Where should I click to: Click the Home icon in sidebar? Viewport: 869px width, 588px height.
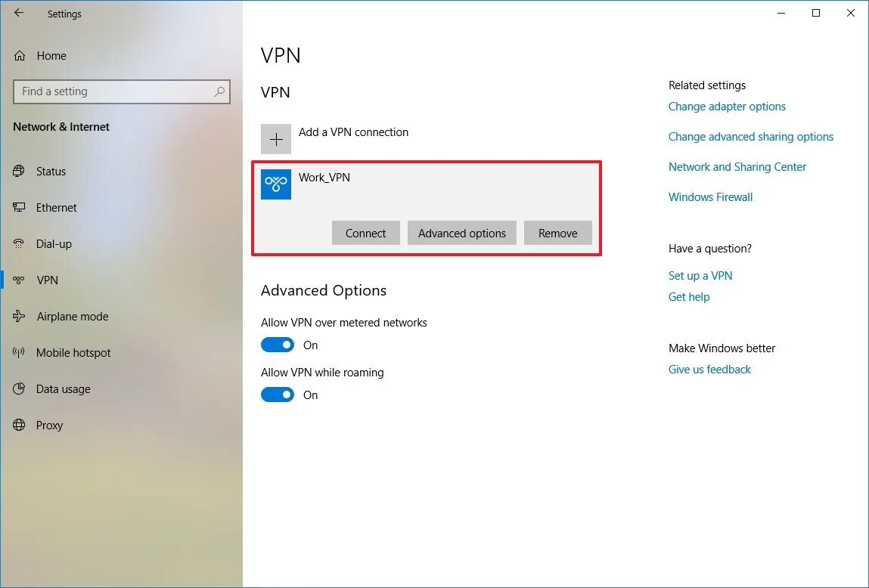coord(20,56)
